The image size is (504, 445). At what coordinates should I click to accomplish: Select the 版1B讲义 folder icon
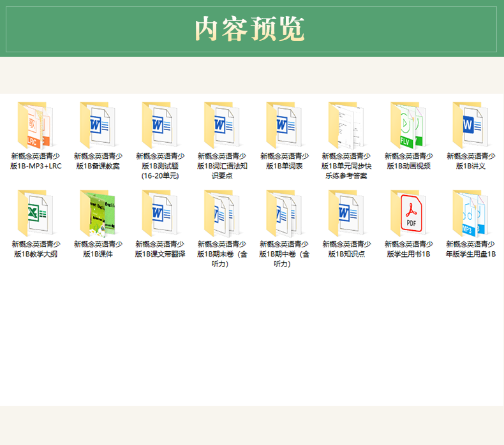pyautogui.click(x=471, y=126)
